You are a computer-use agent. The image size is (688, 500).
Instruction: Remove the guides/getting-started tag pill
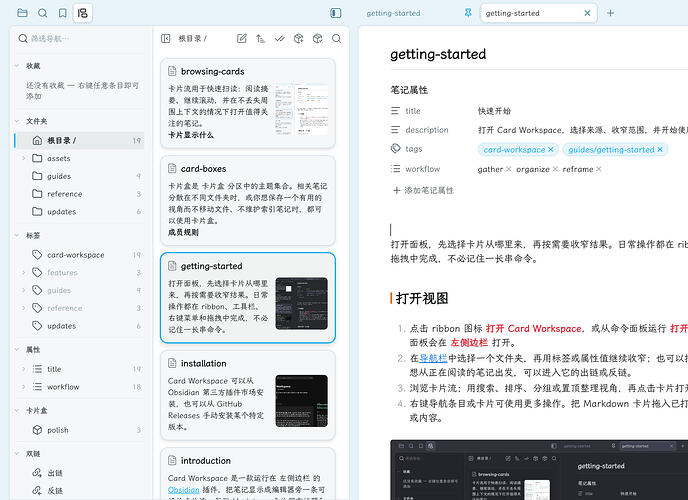(x=659, y=150)
